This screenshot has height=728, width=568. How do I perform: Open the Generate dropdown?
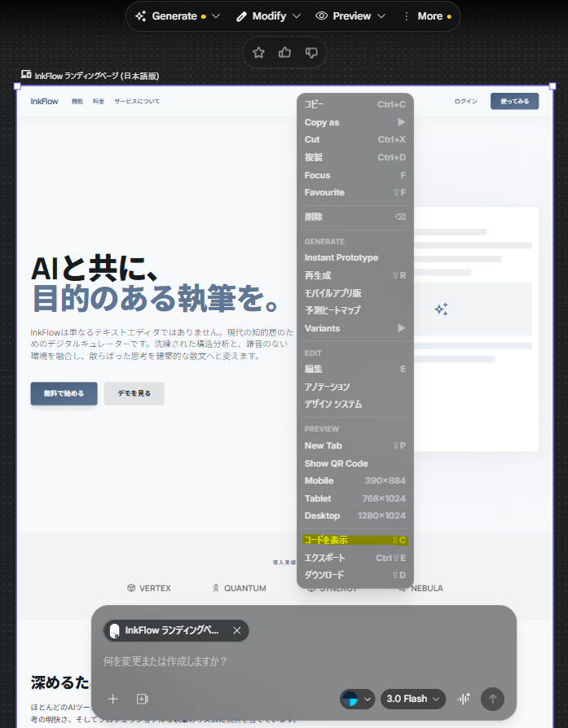(x=178, y=16)
